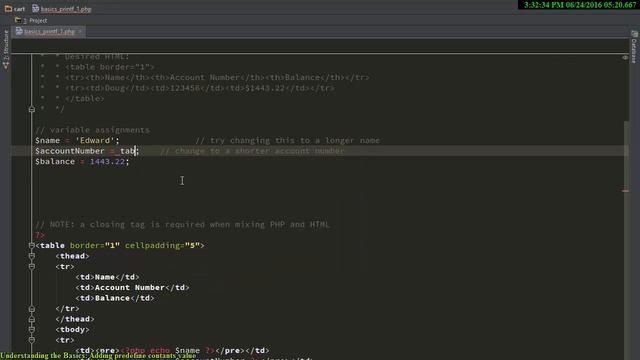640x360 pixels.
Task: Click the PHP closing tag ?>
Action: coord(40,235)
